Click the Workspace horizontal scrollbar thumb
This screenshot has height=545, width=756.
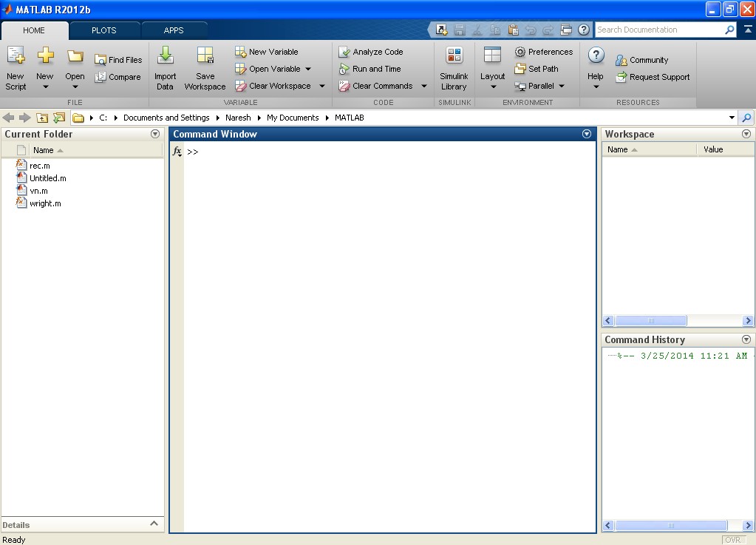point(651,321)
